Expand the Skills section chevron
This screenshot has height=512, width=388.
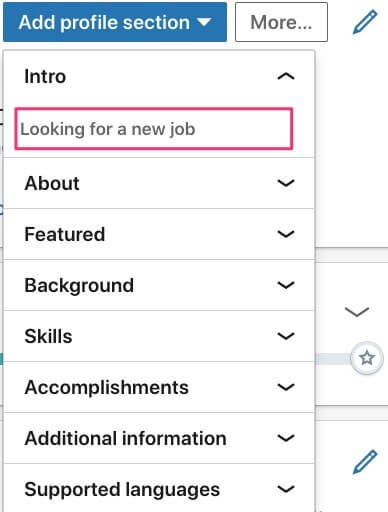pos(286,336)
